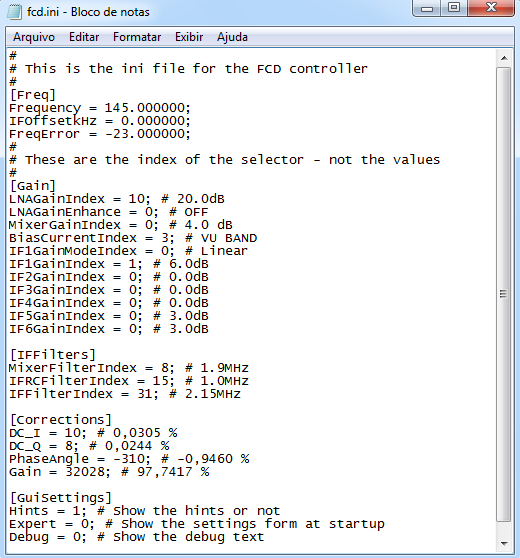Open the Ajuda menu
520x558 pixels.
tap(232, 37)
